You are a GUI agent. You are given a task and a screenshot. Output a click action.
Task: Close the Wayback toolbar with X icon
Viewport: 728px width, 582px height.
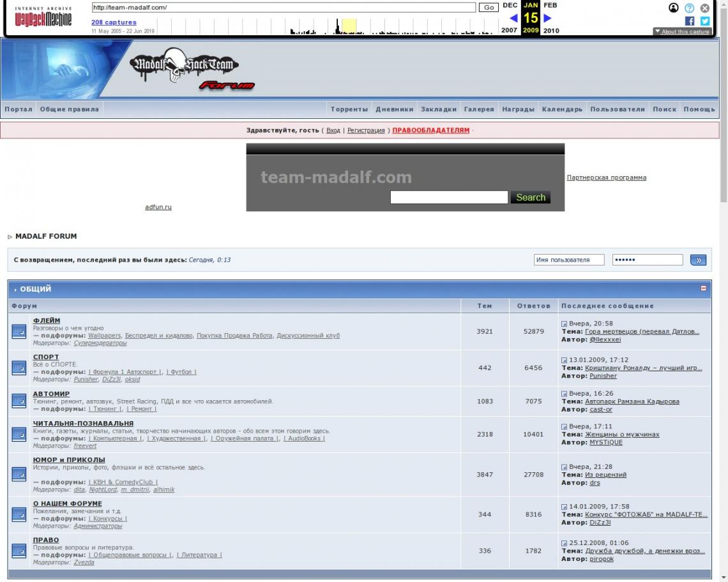coord(705,8)
